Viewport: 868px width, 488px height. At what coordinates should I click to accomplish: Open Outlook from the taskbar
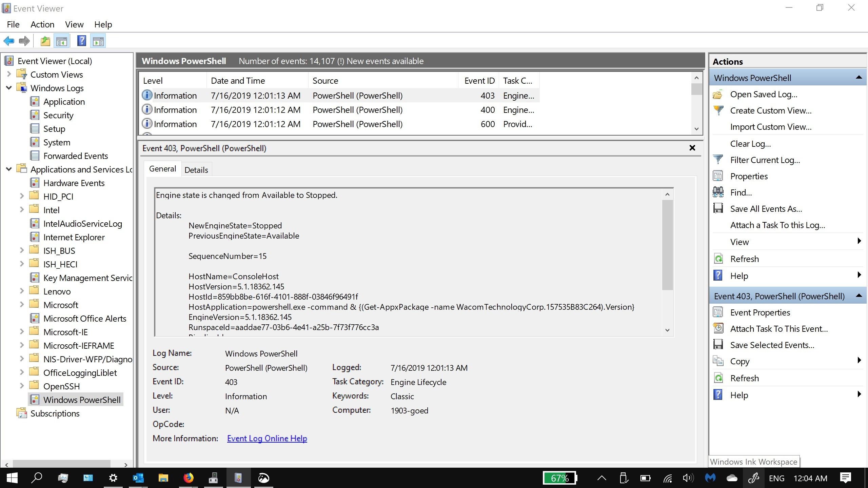(138, 478)
